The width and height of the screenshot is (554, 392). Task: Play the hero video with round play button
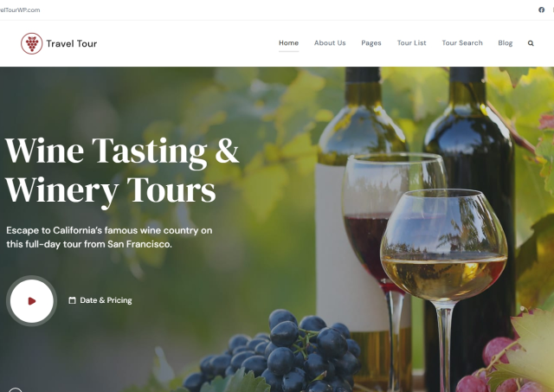point(32,301)
